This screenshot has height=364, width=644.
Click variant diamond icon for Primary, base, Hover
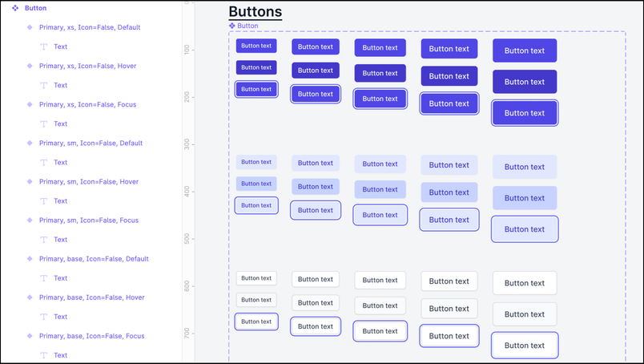[30, 297]
